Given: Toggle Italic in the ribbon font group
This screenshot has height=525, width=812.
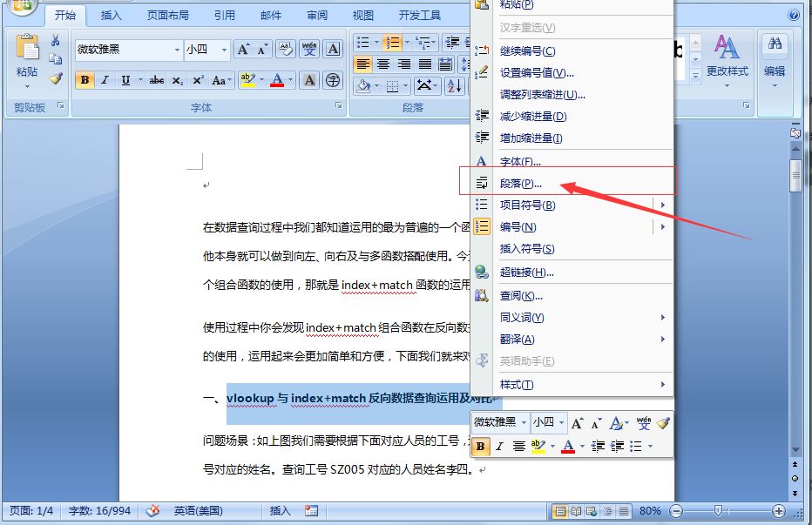Looking at the screenshot, I should [x=105, y=80].
